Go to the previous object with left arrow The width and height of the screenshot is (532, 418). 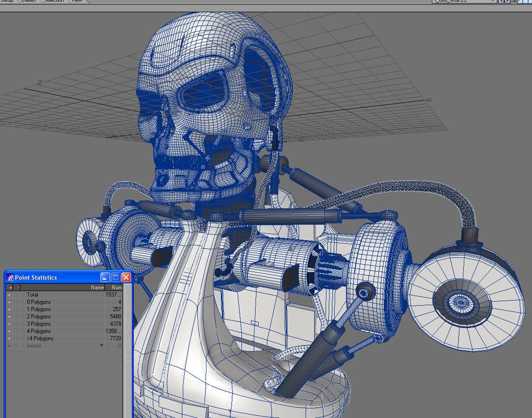coord(501,1)
